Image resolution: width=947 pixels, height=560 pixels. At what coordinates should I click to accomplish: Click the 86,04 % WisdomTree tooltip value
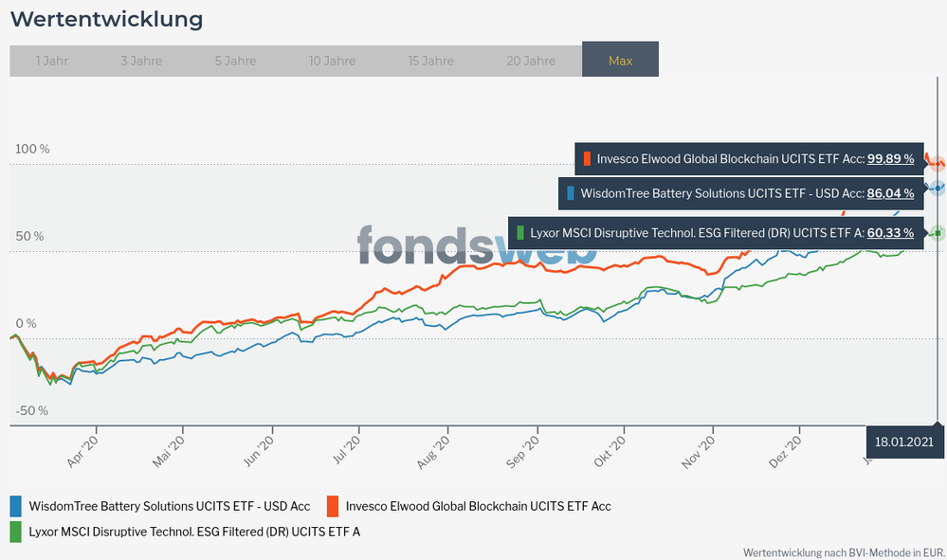pyautogui.click(x=891, y=193)
